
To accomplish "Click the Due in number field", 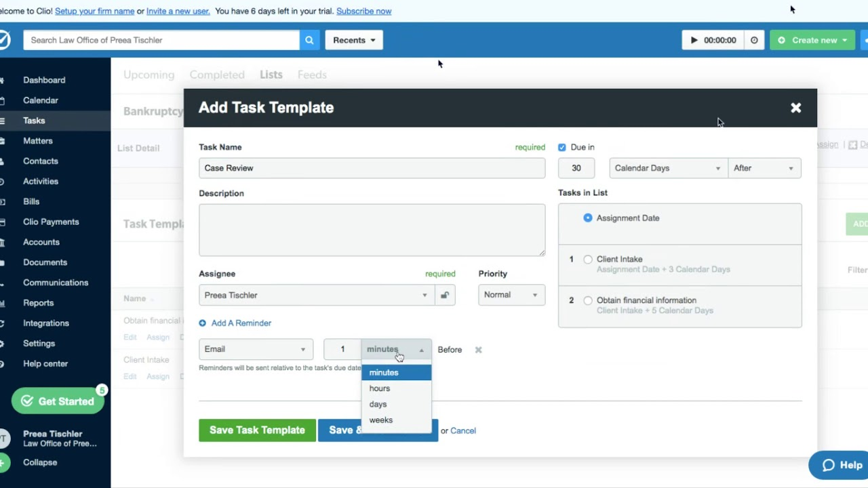I will pos(576,168).
